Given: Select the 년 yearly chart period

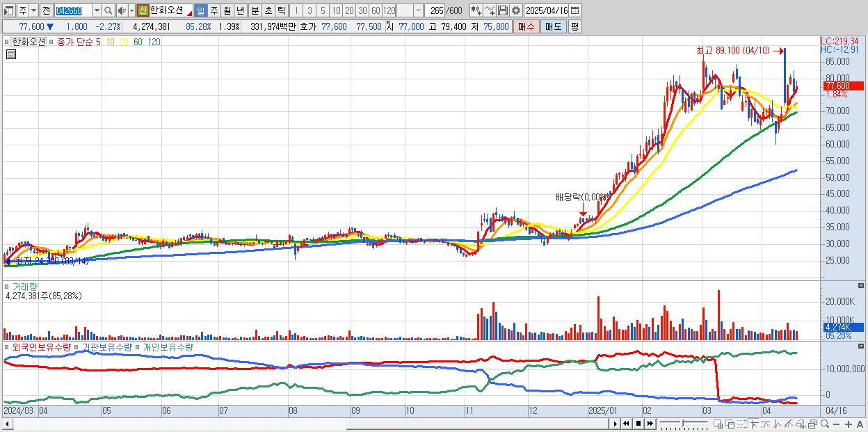Looking at the screenshot, I should click(240, 10).
